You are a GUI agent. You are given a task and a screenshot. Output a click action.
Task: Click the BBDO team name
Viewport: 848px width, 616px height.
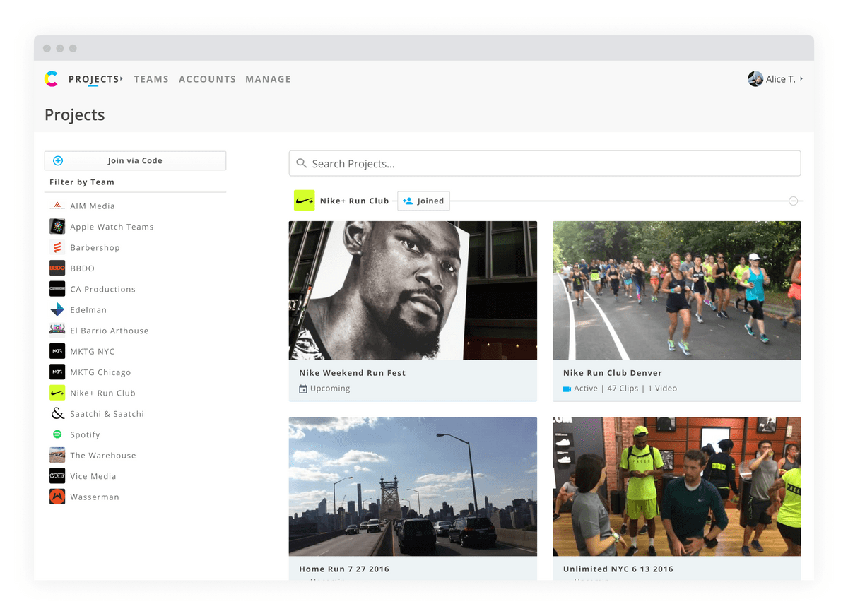[x=82, y=268]
